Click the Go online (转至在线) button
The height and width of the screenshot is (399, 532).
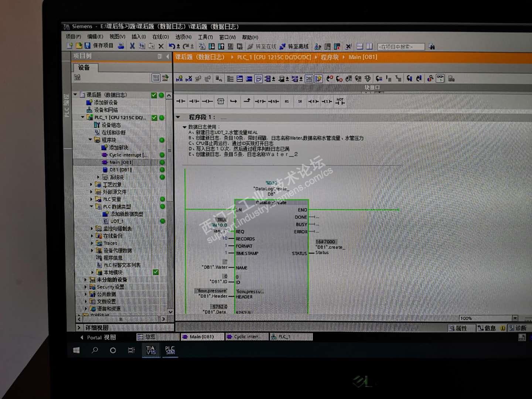262,47
